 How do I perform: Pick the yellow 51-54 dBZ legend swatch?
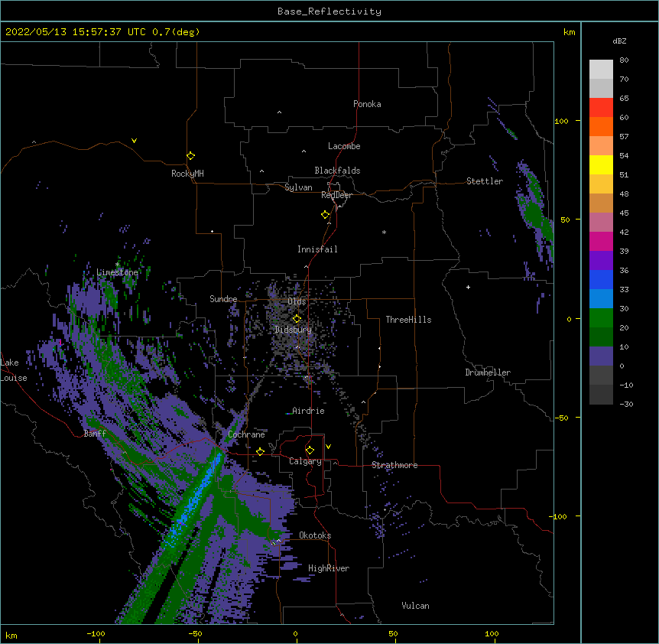(601, 164)
